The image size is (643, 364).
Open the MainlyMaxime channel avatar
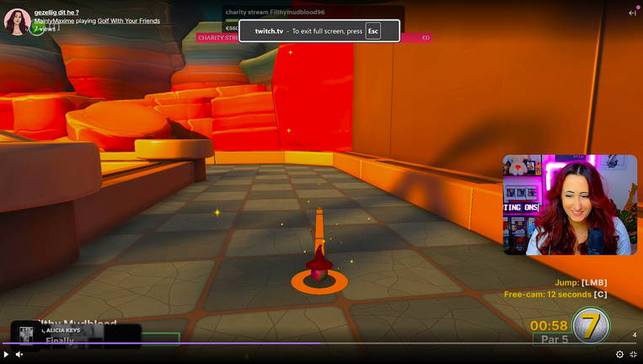[17, 22]
